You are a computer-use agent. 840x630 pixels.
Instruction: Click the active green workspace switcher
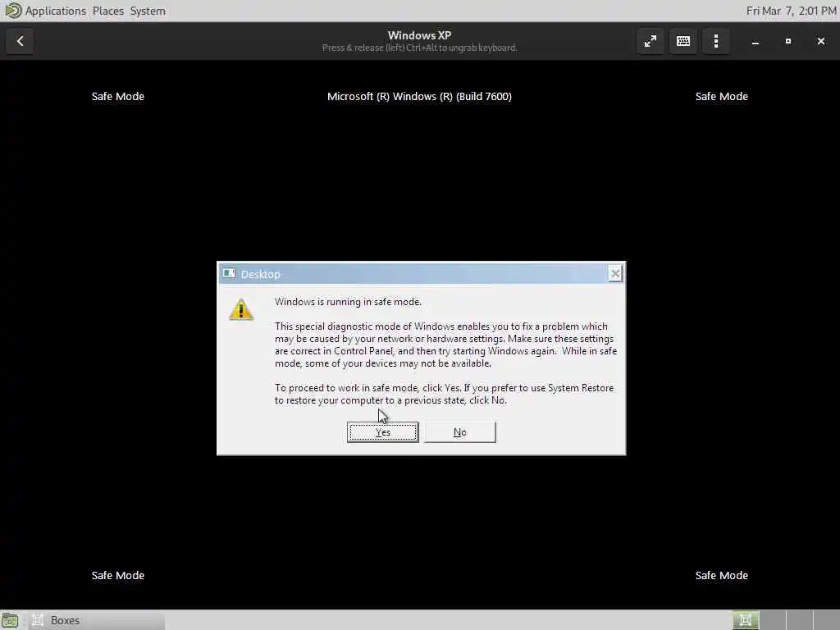(x=746, y=620)
